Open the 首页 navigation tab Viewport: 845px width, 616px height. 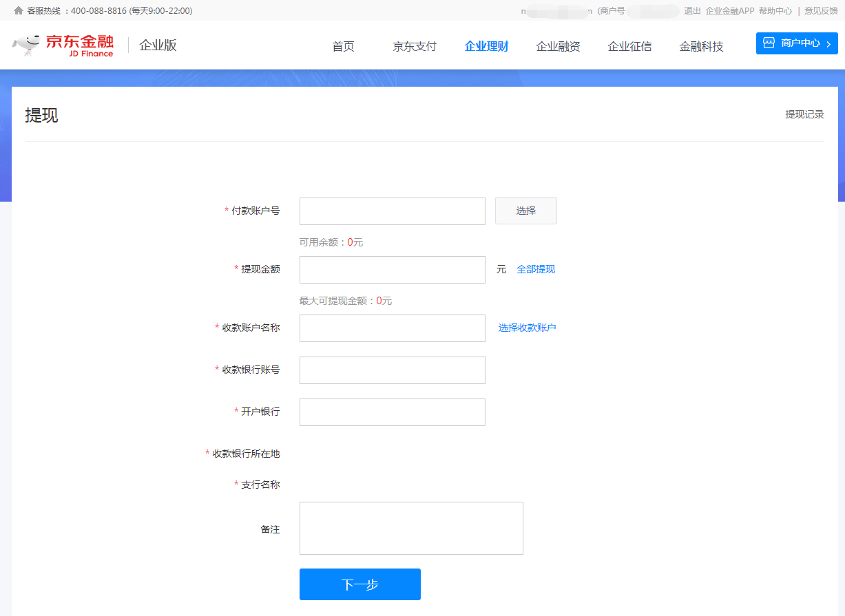click(343, 46)
